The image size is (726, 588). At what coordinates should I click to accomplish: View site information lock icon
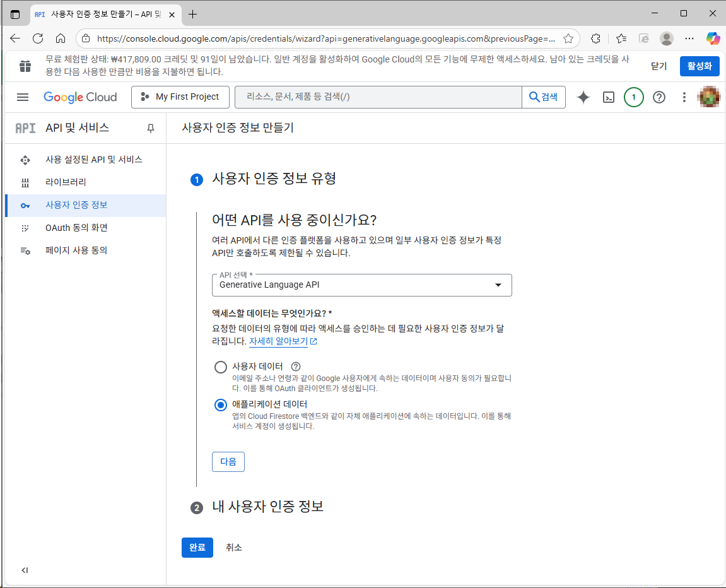tap(86, 38)
